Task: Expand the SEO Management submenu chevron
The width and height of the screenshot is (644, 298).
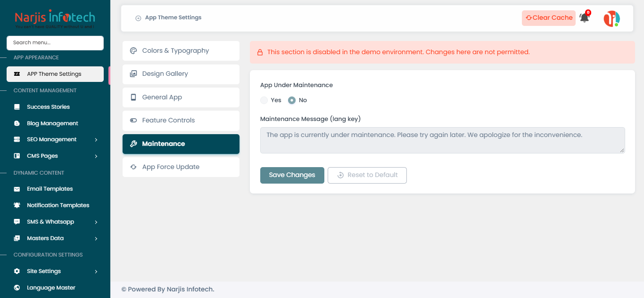Action: pyautogui.click(x=96, y=140)
